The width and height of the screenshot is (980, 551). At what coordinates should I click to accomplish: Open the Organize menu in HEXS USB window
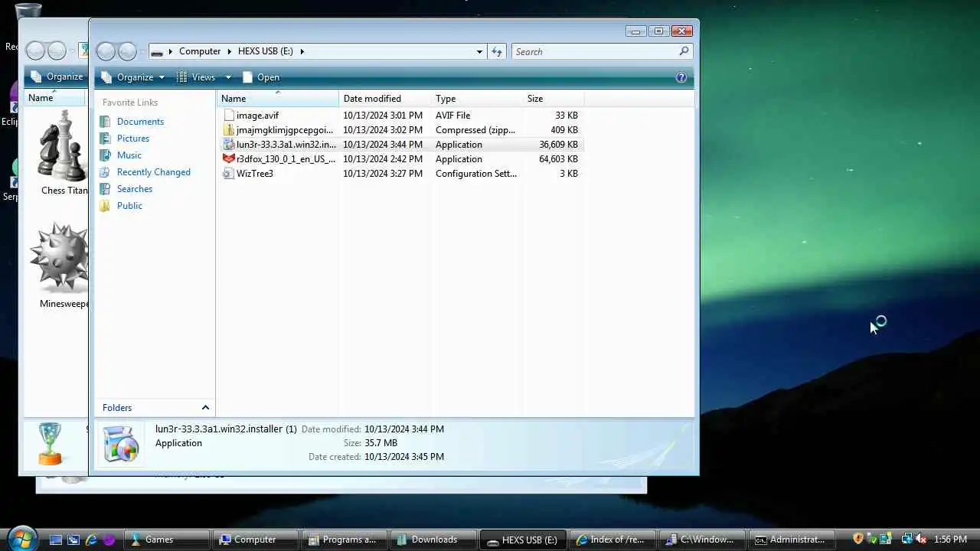tap(132, 77)
